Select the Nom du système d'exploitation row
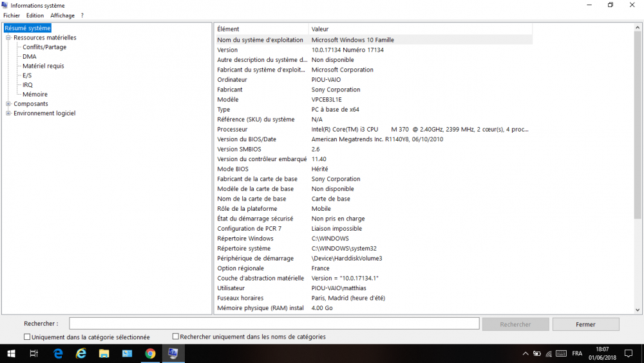This screenshot has height=363, width=644. coord(374,40)
